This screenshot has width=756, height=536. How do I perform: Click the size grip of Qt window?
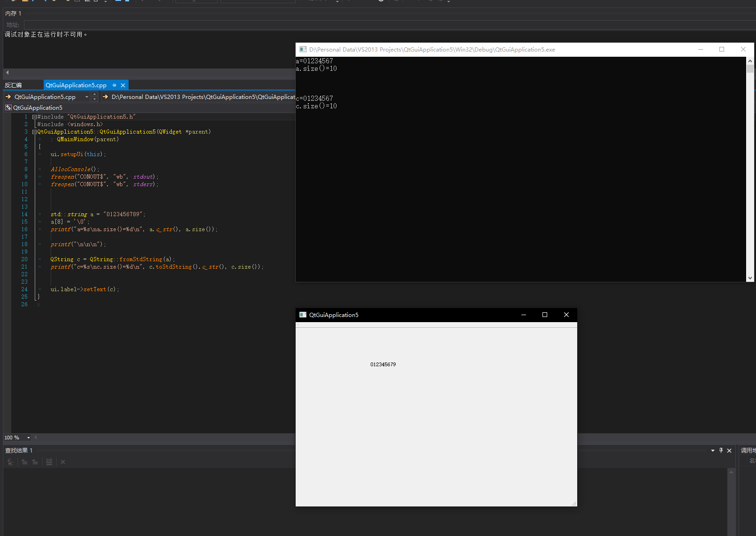[x=574, y=504]
